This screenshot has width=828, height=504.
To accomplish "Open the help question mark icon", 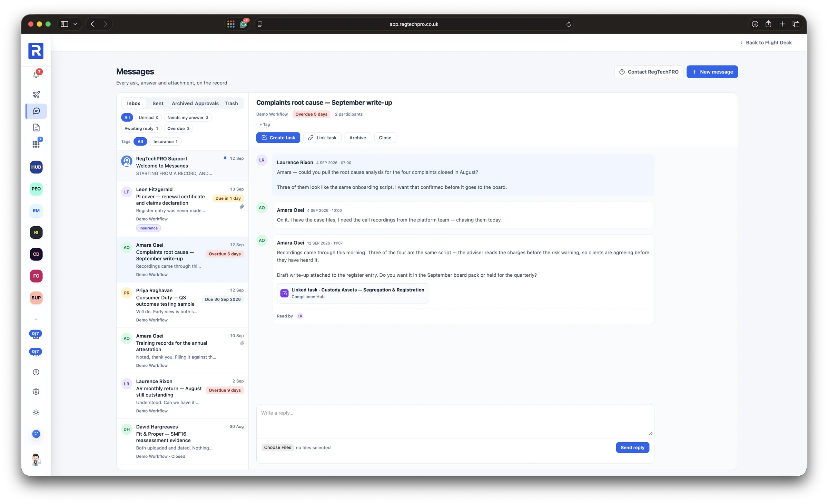I will [x=36, y=372].
